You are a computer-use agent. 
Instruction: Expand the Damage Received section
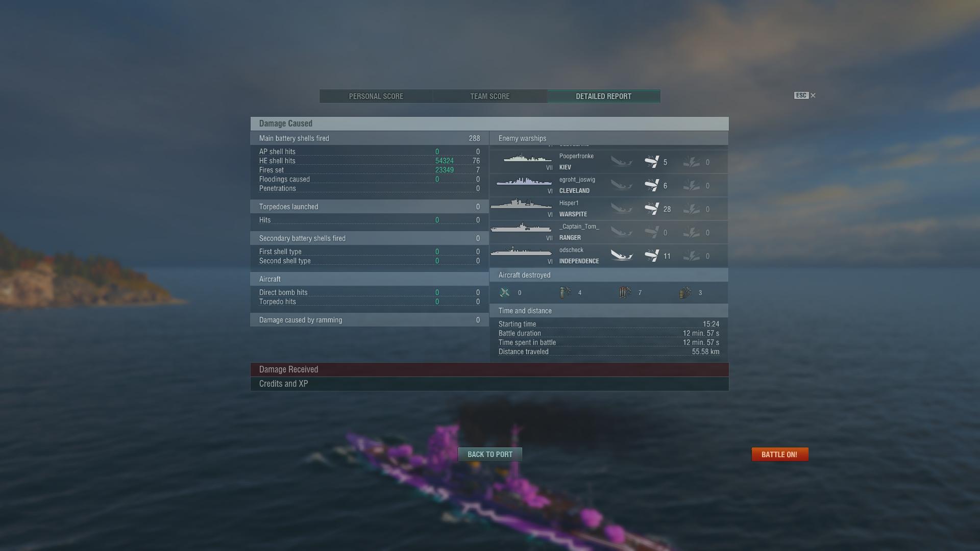tap(489, 369)
